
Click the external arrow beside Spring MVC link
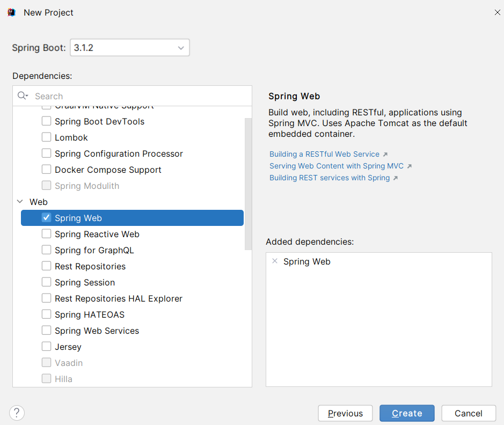tap(410, 166)
